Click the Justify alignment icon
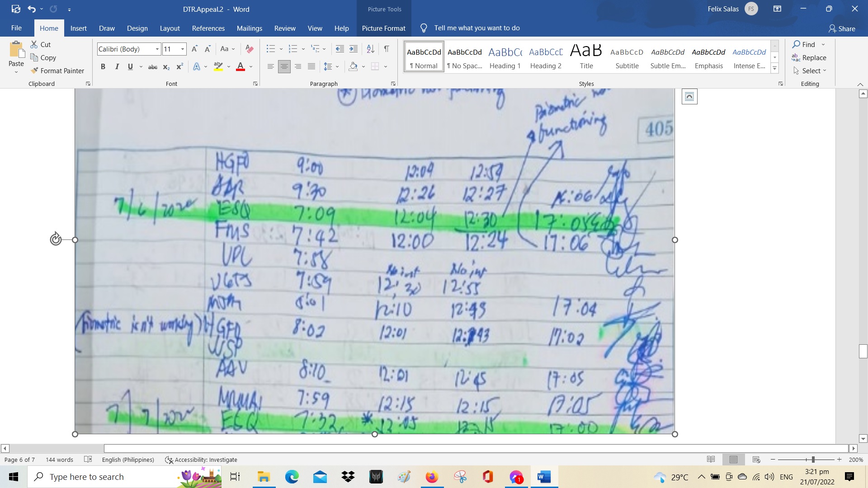Viewport: 868px width, 488px height. click(x=311, y=67)
